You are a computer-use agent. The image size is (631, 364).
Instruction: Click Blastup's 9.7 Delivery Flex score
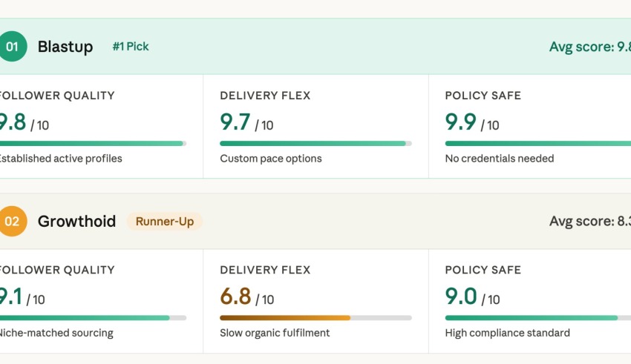(236, 122)
